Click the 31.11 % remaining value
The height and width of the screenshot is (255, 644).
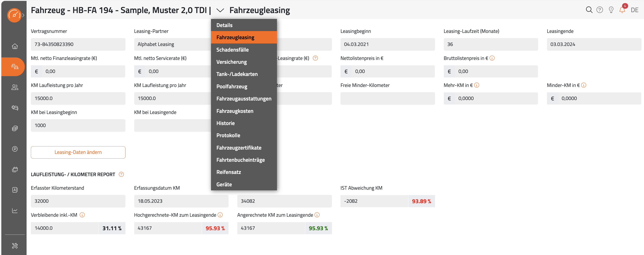[x=112, y=228]
